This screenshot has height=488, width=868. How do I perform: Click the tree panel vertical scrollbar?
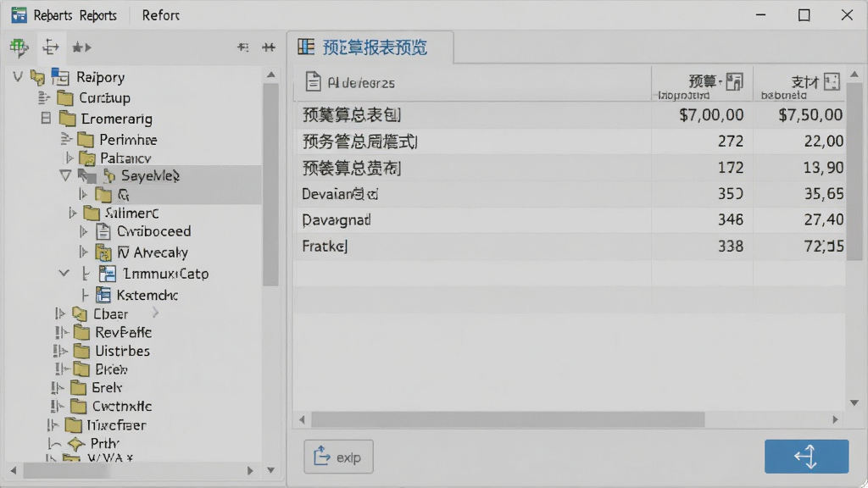270,184
